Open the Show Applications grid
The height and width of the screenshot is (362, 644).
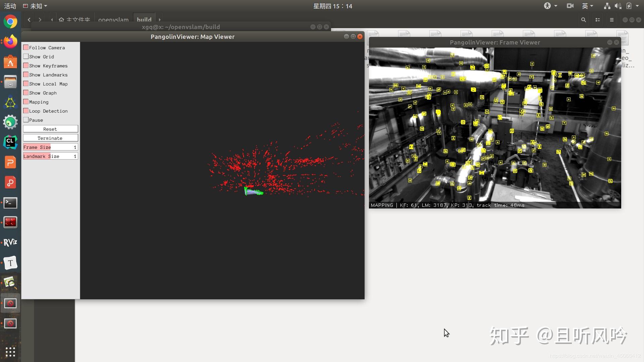10,352
